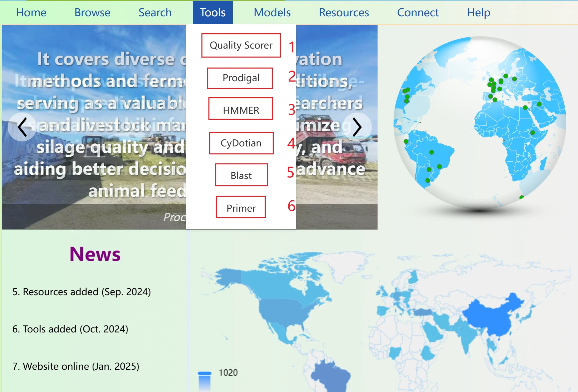Open the Primer design tool
The height and width of the screenshot is (392, 578).
tap(240, 207)
